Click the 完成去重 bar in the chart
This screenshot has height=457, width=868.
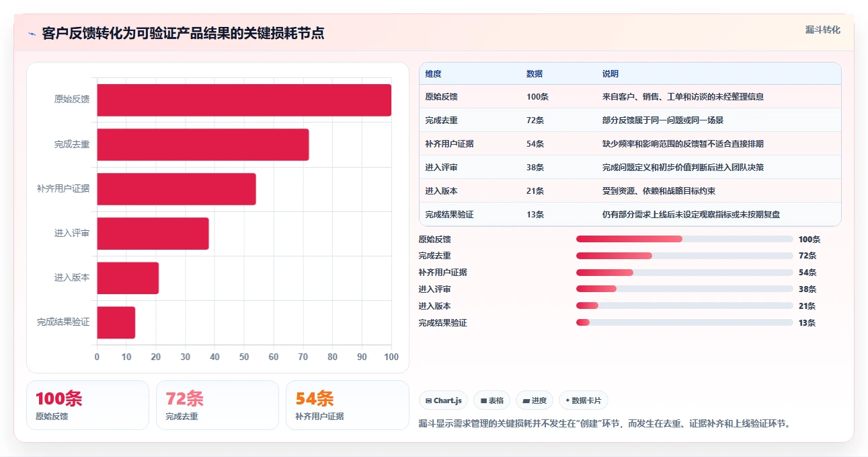pyautogui.click(x=203, y=145)
